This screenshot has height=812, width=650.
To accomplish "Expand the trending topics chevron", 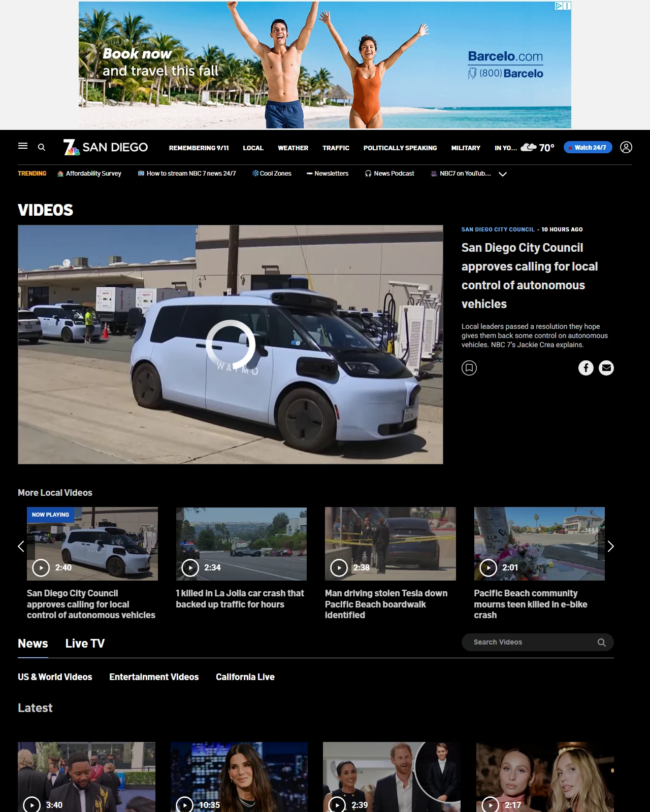I will tap(503, 174).
